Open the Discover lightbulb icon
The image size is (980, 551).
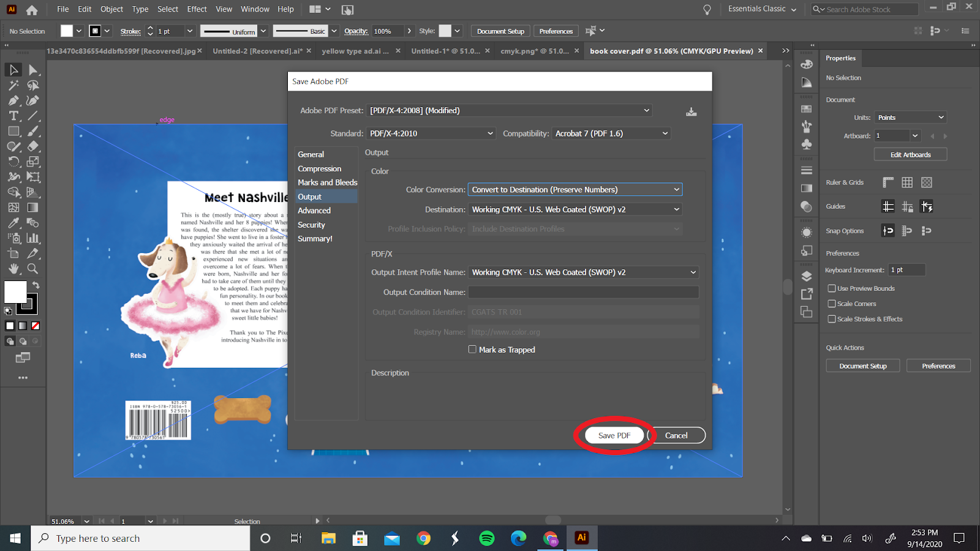tap(707, 10)
